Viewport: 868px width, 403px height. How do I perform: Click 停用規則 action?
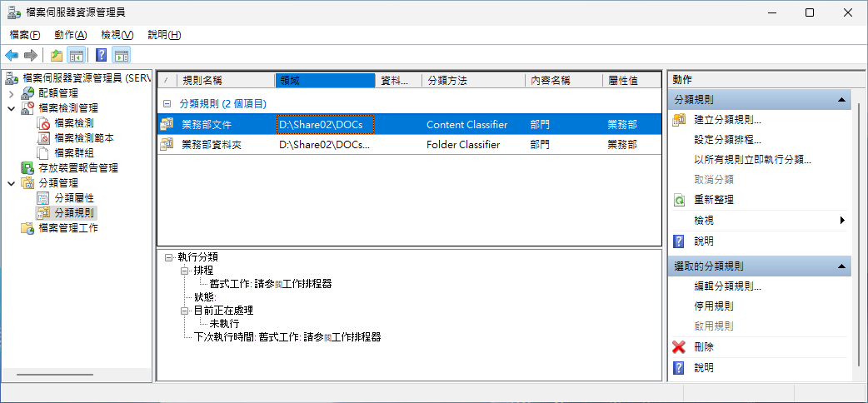click(714, 306)
